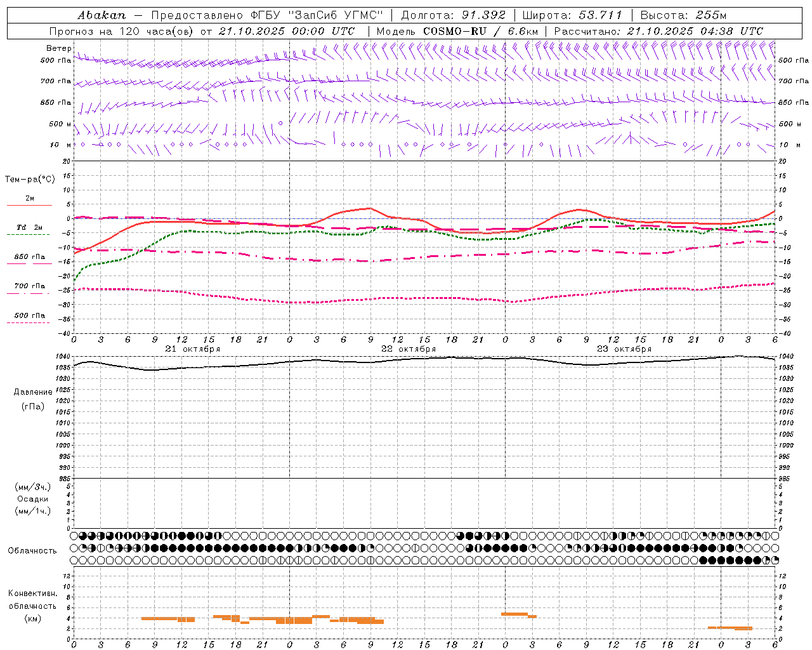Viewport: 812px width, 650px height.
Task: Click the '23 октября' date label
Action: [x=624, y=349]
